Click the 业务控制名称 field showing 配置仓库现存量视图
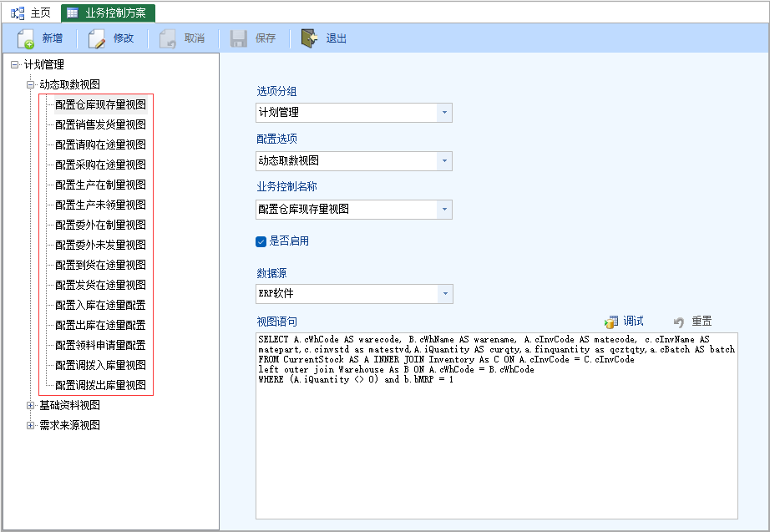The width and height of the screenshot is (770, 532). pyautogui.click(x=354, y=210)
